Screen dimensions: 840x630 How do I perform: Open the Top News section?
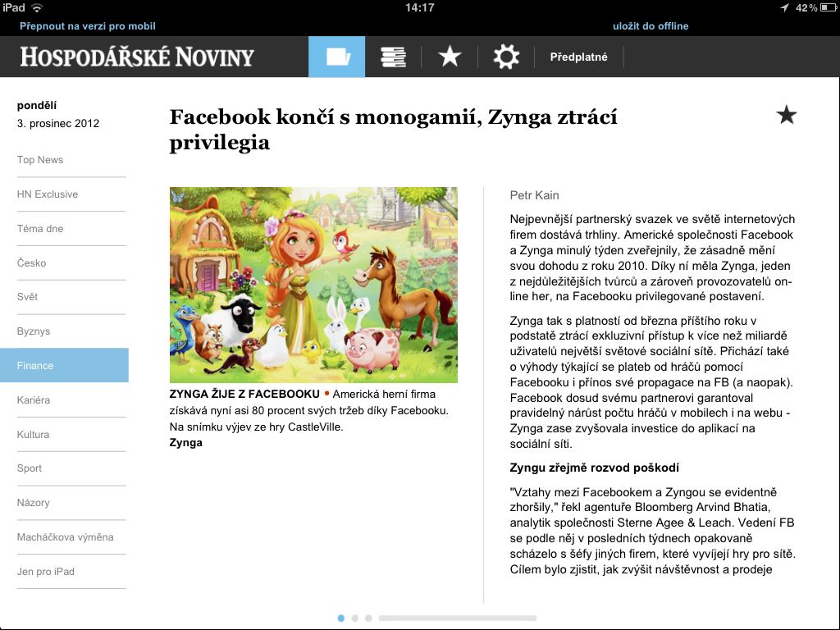39,160
